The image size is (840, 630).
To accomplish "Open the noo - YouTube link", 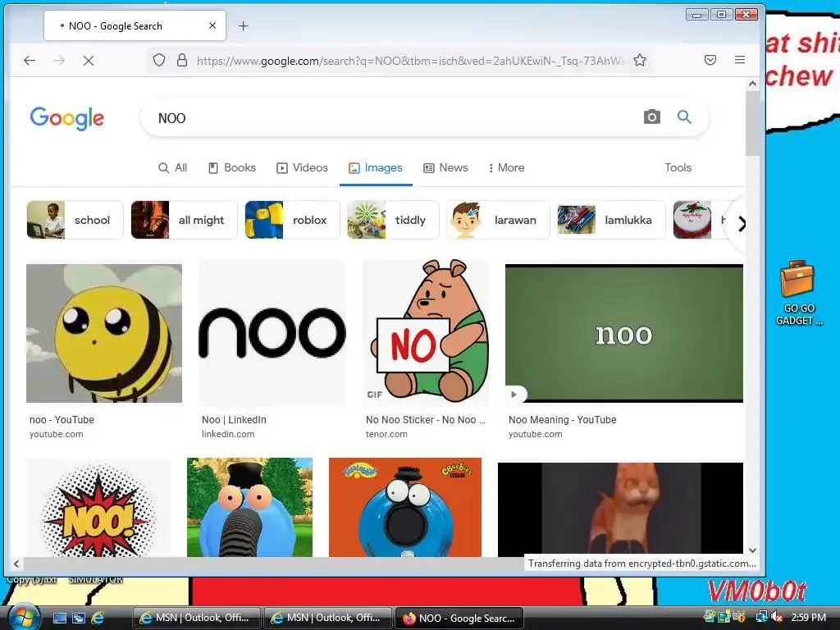I will 62,420.
